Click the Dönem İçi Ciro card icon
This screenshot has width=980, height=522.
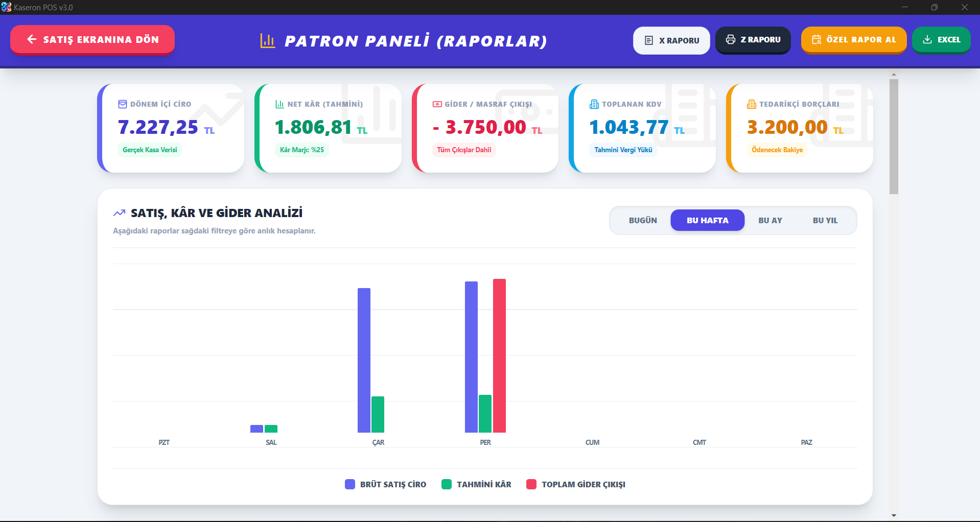coord(123,104)
